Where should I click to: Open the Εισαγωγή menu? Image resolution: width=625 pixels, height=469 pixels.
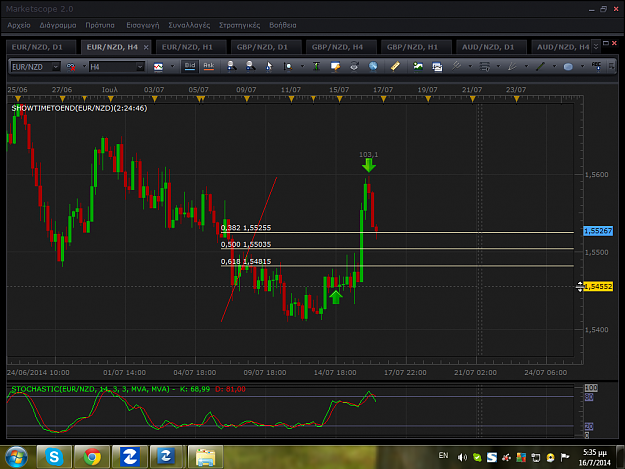pos(143,25)
